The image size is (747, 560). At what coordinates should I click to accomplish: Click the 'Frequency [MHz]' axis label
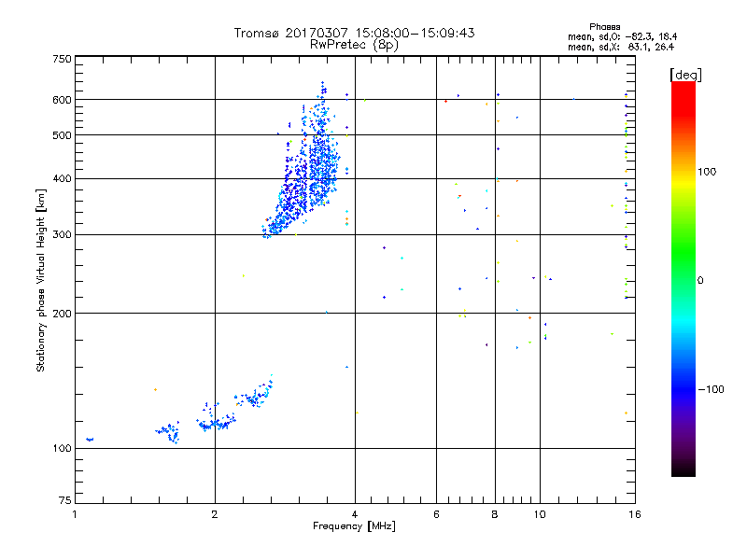pyautogui.click(x=354, y=526)
